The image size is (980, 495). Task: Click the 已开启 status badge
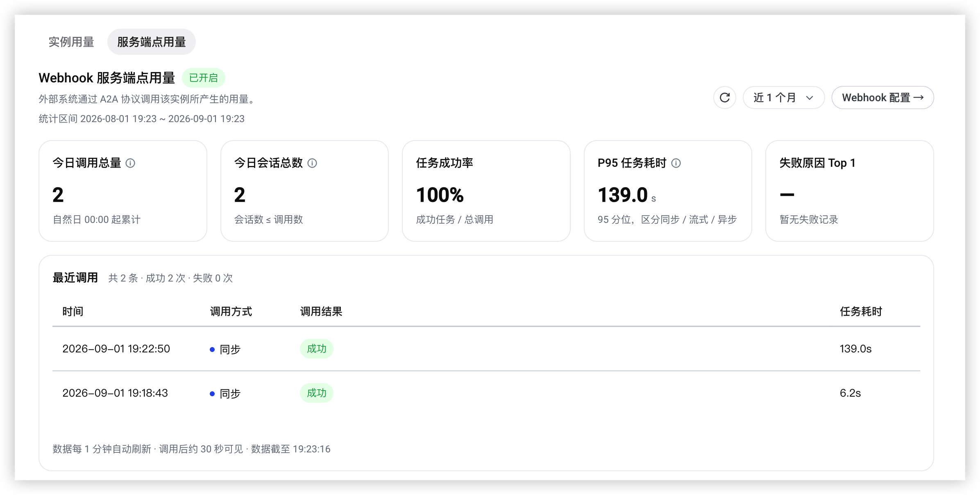(x=204, y=78)
